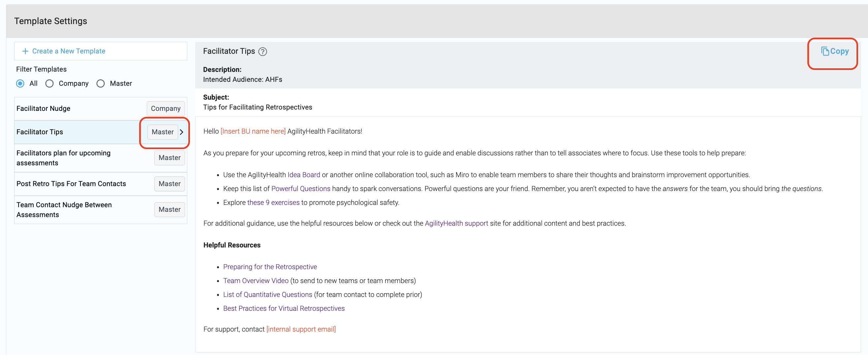
Task: Open the Powerful Questions link
Action: coord(300,189)
